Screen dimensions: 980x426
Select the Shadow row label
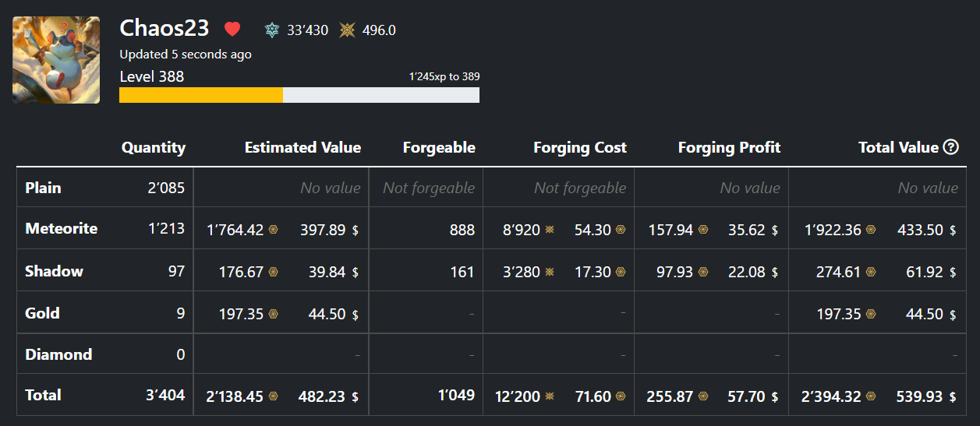(54, 271)
